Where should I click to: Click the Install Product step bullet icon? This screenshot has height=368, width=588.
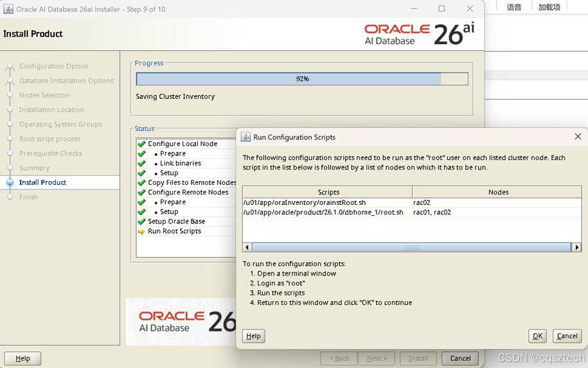tap(10, 183)
